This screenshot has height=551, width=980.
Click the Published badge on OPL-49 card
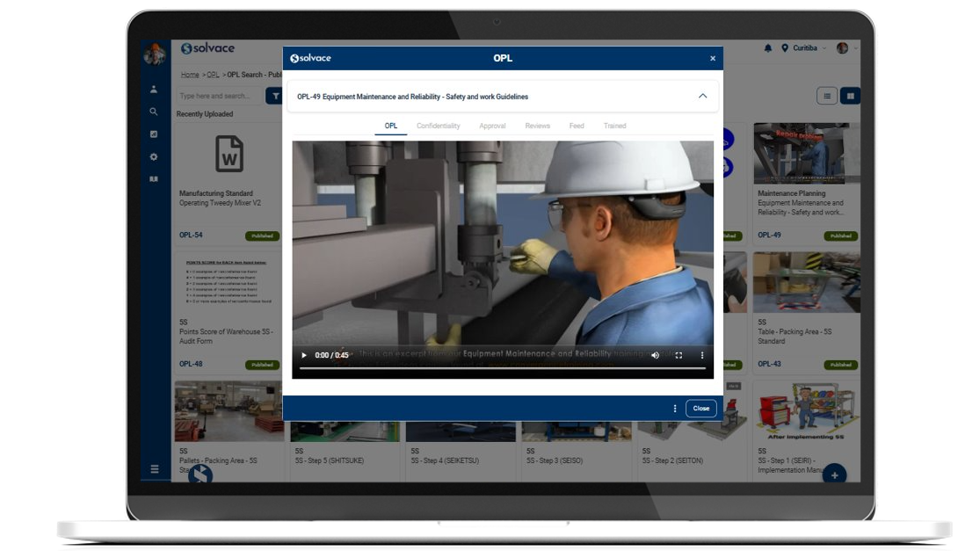tap(840, 236)
